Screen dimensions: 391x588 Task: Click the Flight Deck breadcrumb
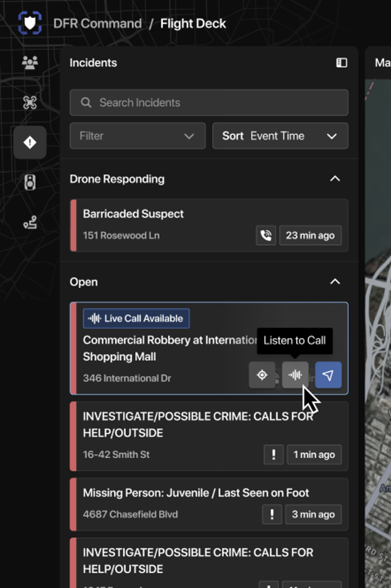(x=193, y=24)
